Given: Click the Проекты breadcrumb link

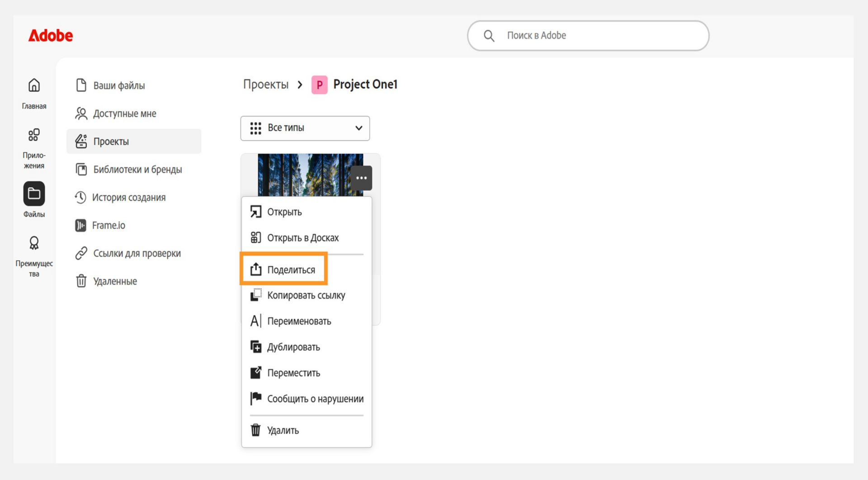Looking at the screenshot, I should tap(266, 84).
